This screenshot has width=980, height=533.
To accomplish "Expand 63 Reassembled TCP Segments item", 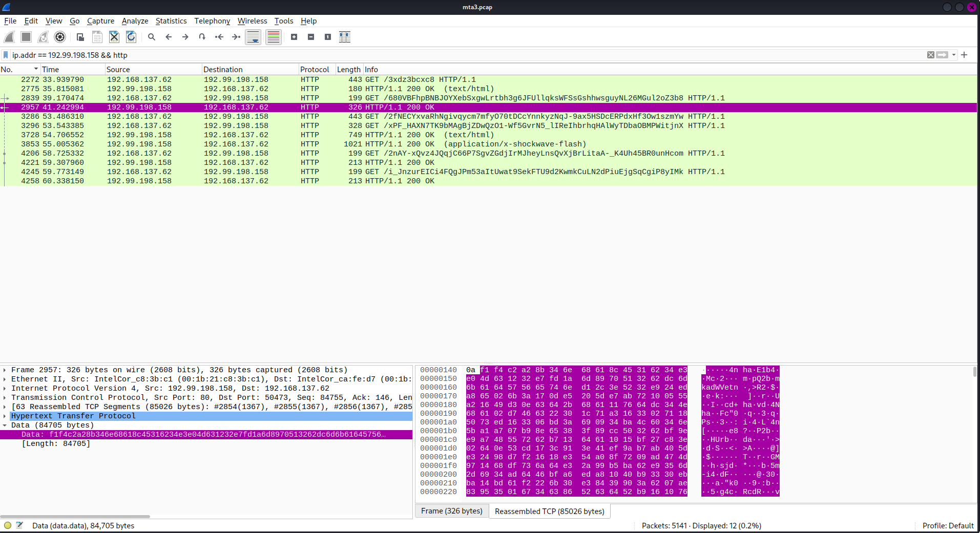I will tap(5, 407).
